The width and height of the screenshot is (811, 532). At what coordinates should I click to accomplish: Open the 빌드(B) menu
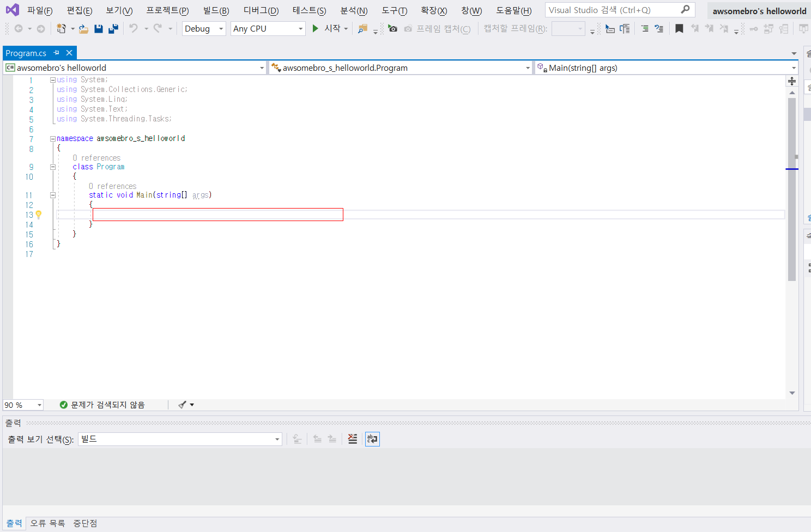[x=216, y=10]
